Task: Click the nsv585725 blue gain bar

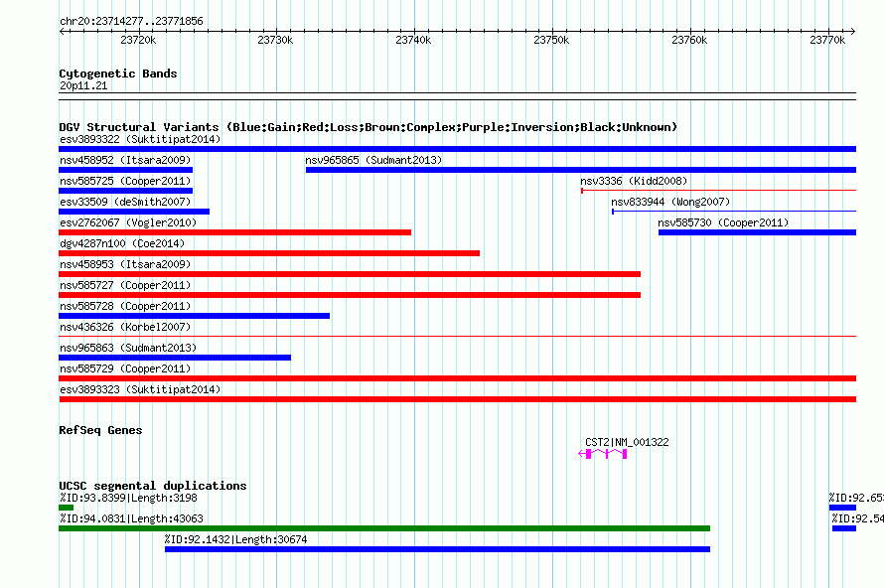Action: pyautogui.click(x=126, y=191)
